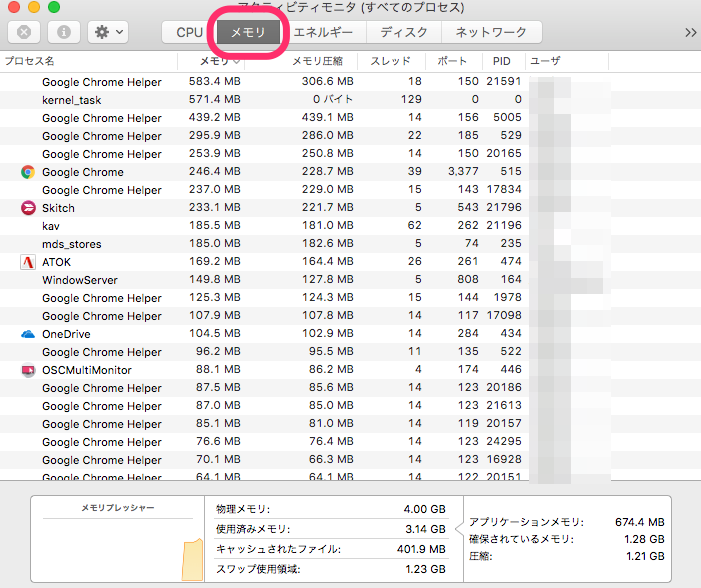Screen dimensions: 701x588
Task: Click the 0 バイト compressed memory cell
Action: (x=333, y=99)
